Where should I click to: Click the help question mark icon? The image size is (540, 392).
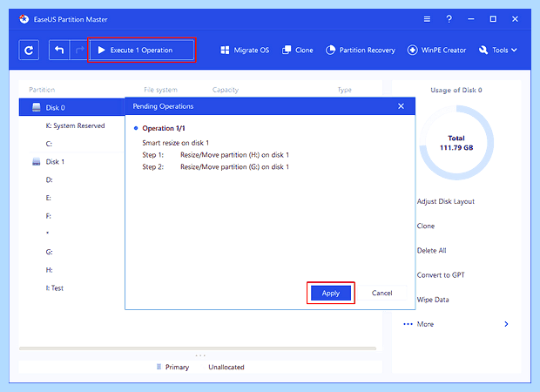pos(449,19)
